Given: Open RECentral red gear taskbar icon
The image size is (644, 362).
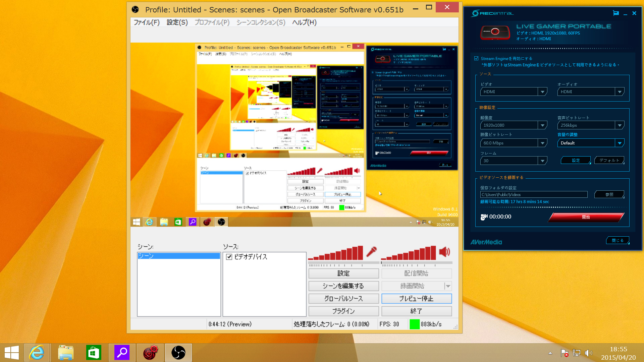Looking at the screenshot, I should (x=150, y=353).
